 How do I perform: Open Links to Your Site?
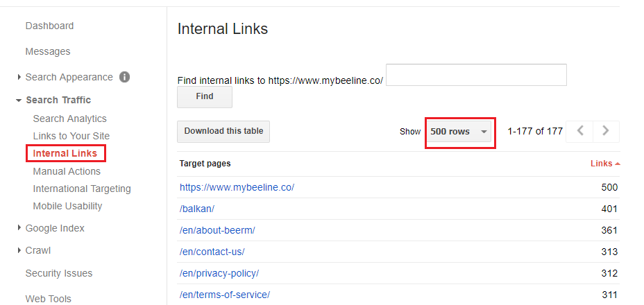point(71,136)
